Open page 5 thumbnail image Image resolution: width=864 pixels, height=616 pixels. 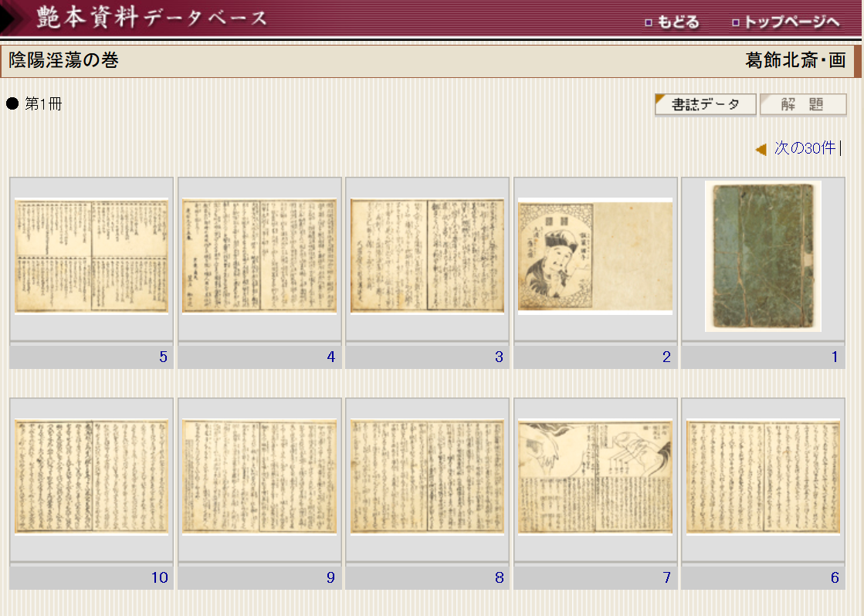(x=91, y=256)
